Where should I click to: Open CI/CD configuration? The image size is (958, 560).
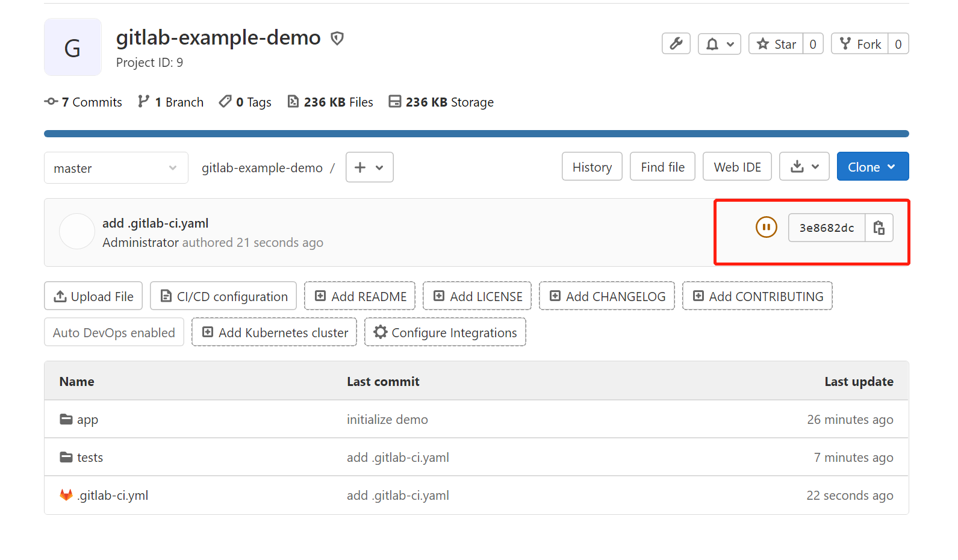223,296
